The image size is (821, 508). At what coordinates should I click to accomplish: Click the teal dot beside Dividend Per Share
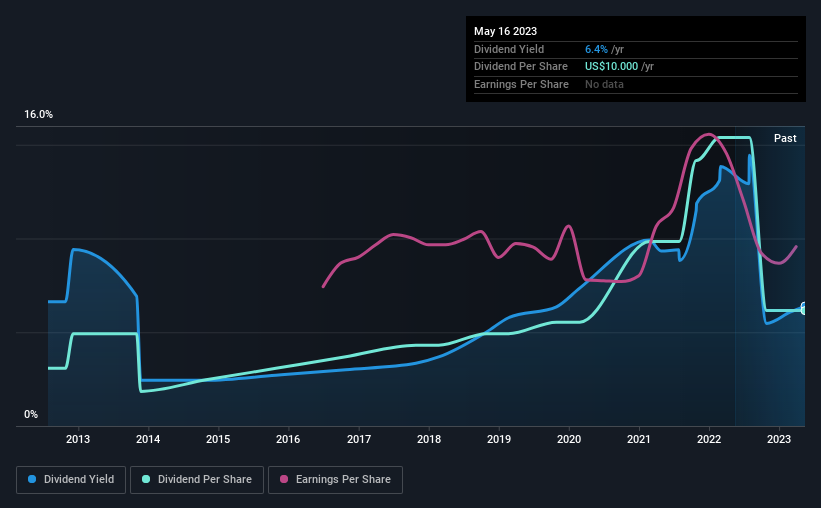click(x=146, y=480)
